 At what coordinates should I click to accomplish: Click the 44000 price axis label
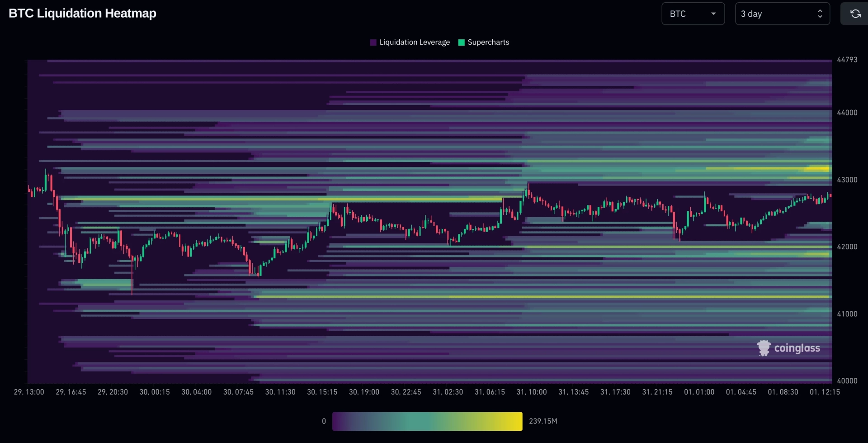coord(847,113)
